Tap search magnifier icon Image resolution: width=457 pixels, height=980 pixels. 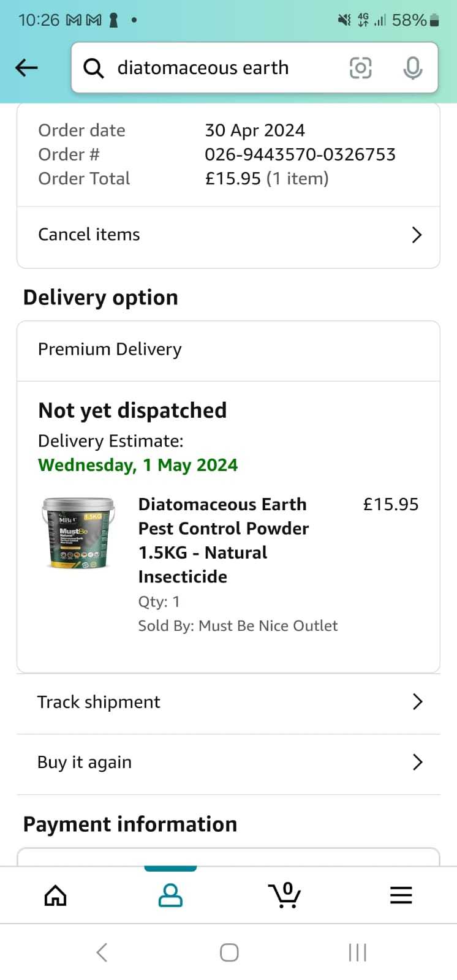click(x=93, y=68)
